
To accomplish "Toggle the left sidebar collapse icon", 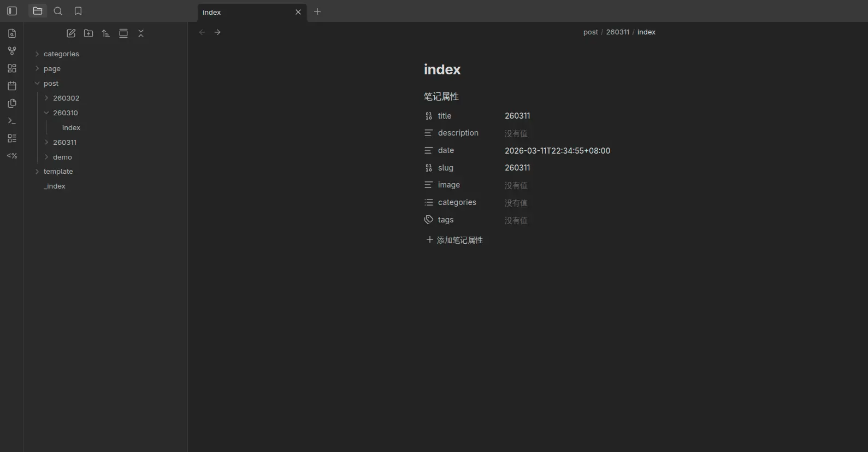I will [x=12, y=11].
